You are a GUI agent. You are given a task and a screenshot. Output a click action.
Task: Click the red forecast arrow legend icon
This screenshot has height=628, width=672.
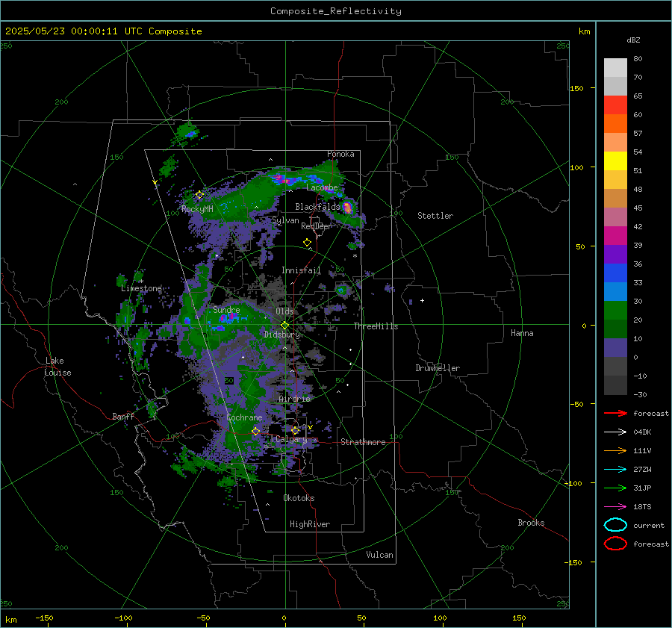click(x=615, y=413)
